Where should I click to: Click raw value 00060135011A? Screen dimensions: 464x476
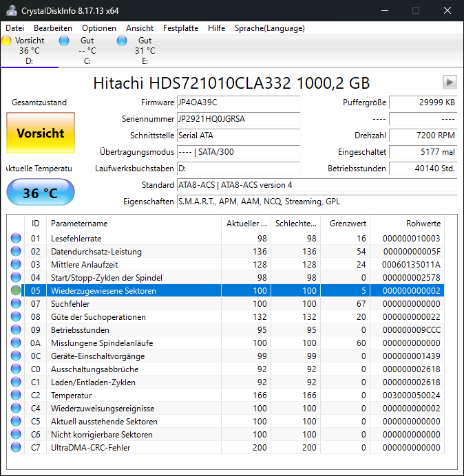(x=411, y=265)
